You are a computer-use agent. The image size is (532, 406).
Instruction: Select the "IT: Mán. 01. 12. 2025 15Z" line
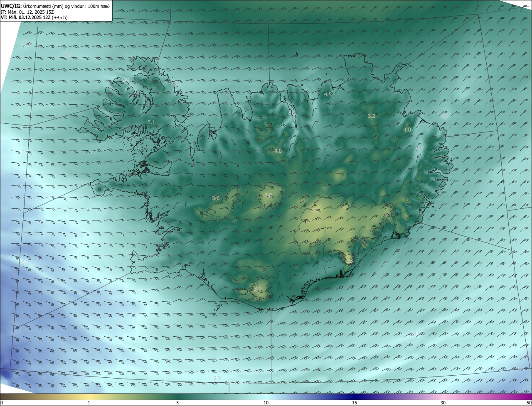point(27,12)
